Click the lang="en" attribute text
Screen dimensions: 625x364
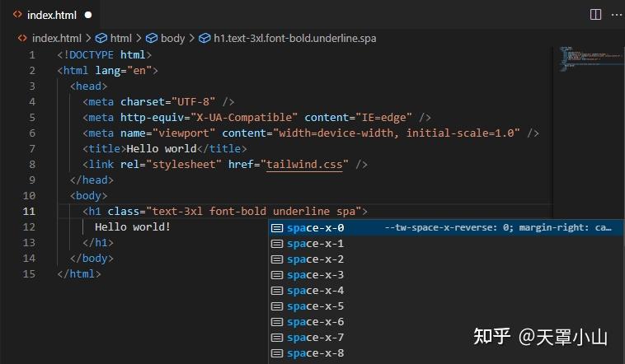click(x=124, y=71)
